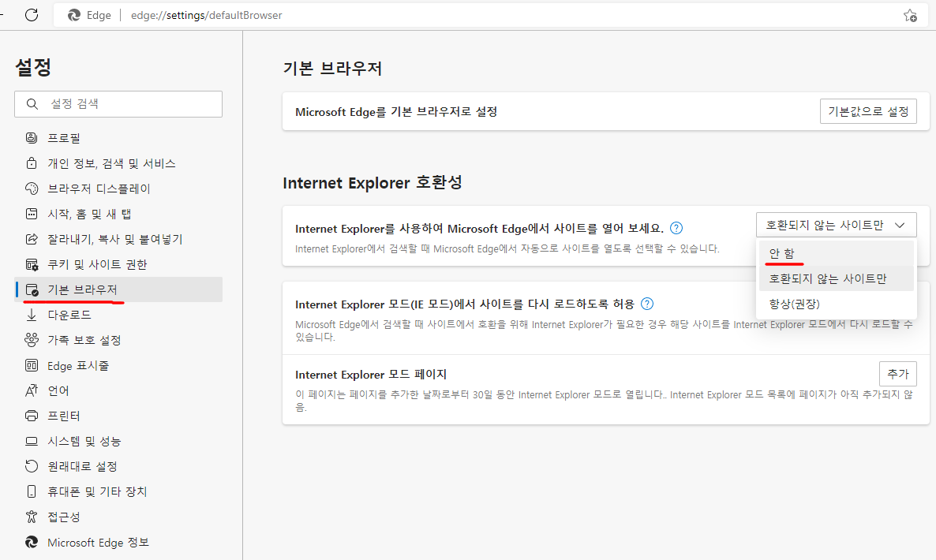Viewport: 936px width, 560px height.
Task: Open 가족 보호 설정 page
Action: click(118, 340)
